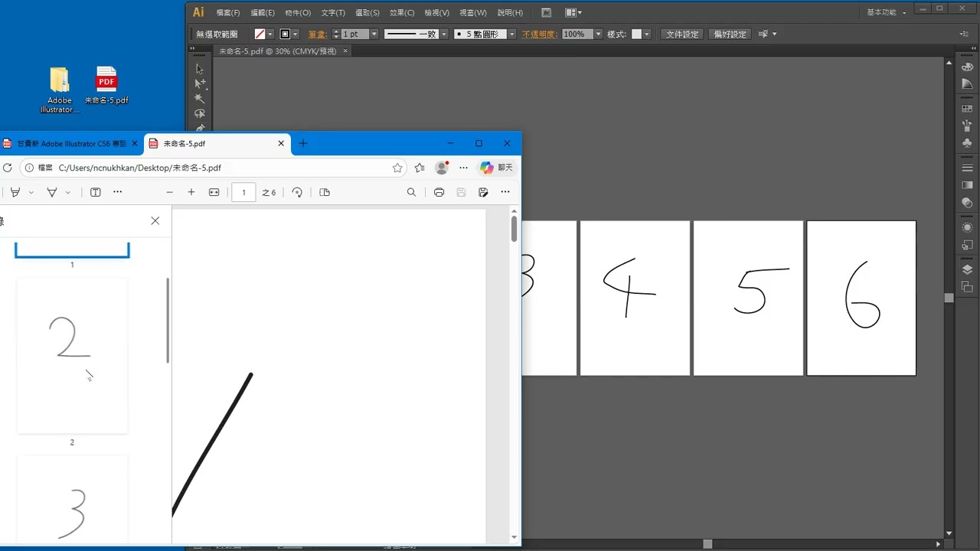Zoom in on the PDF with plus icon
The width and height of the screenshot is (980, 551).
pos(191,192)
